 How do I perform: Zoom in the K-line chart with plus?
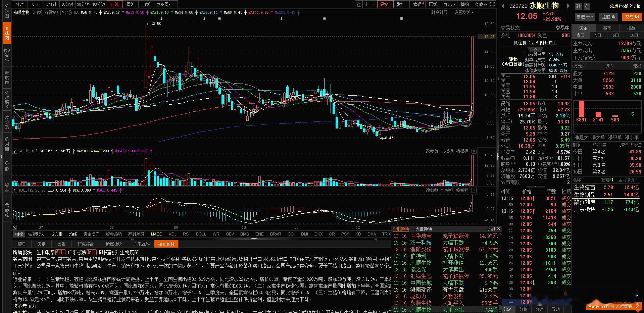[x=366, y=4]
